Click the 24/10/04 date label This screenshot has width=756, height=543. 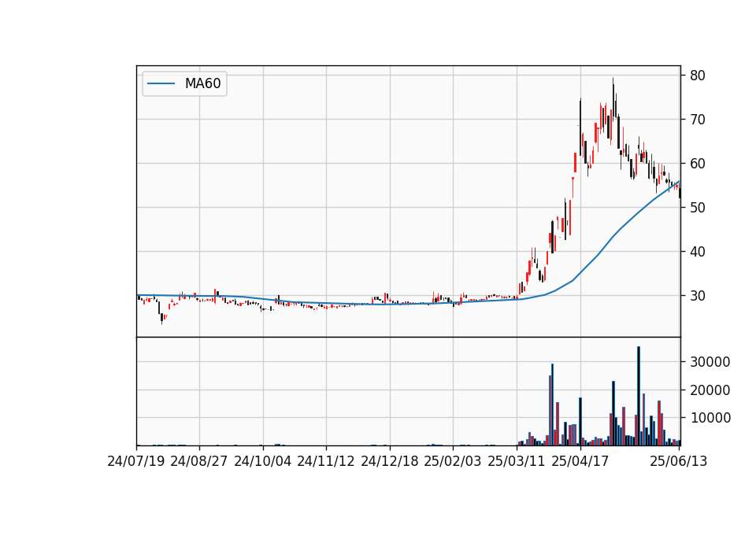[263, 461]
